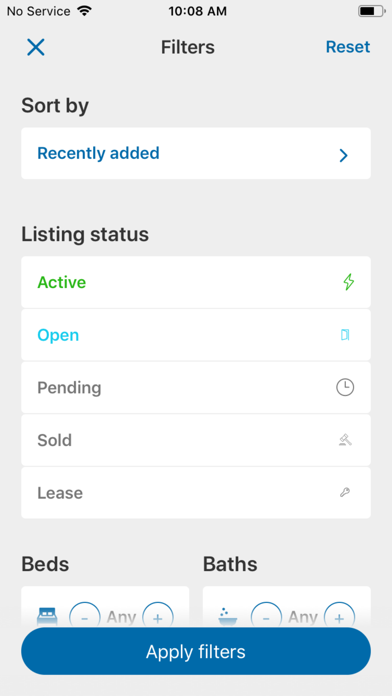Tap the chevron arrow beside Recently added
The width and height of the screenshot is (392, 696).
point(343,155)
